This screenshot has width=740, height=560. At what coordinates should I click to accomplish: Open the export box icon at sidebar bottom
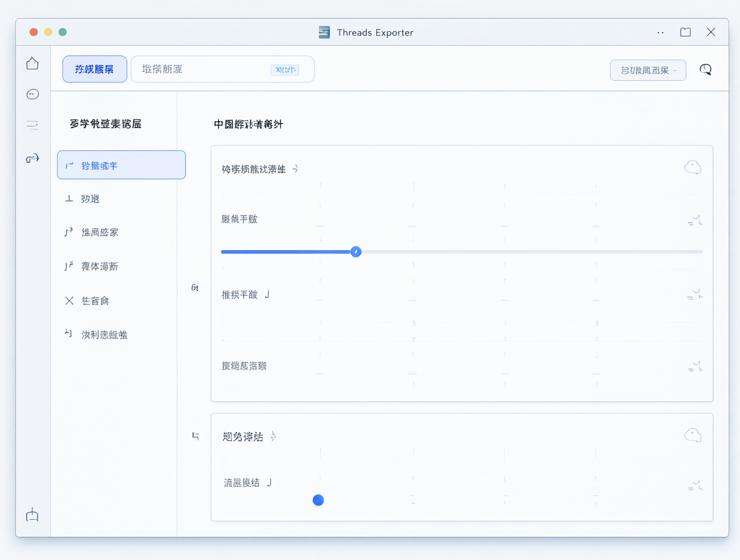click(32, 515)
